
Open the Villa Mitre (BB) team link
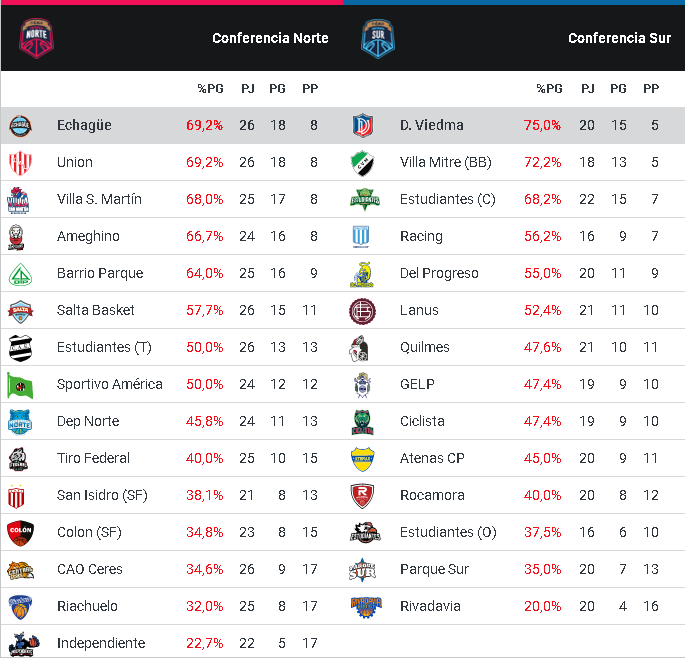click(x=445, y=162)
